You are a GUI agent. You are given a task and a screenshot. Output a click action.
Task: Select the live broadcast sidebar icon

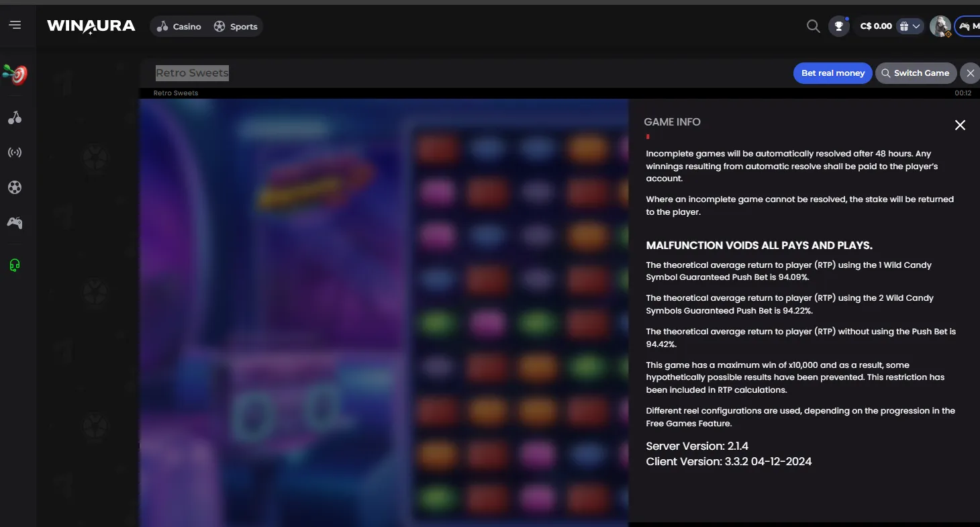pos(15,152)
